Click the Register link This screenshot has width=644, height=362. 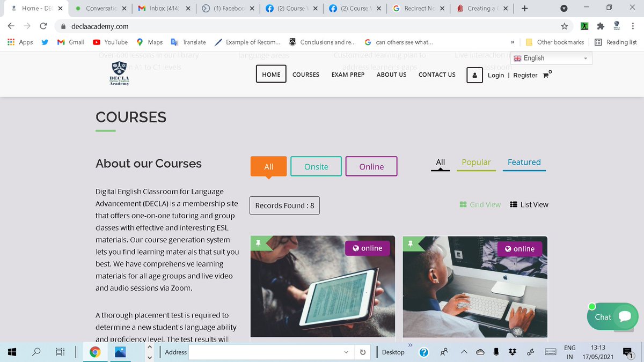point(524,76)
